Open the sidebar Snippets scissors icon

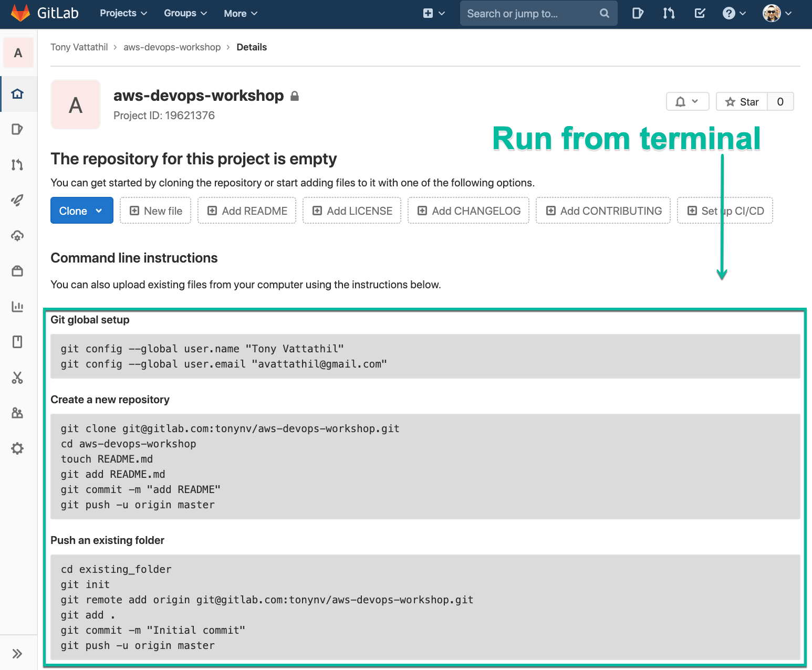(17, 378)
